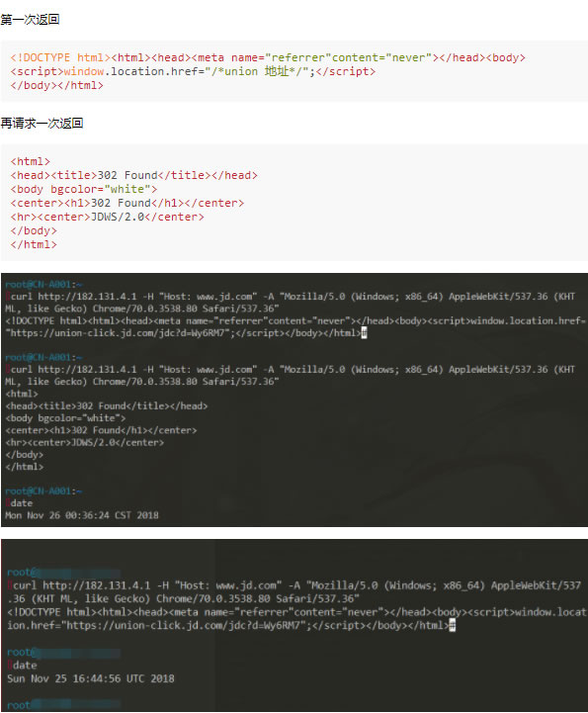Click the JDWS/2.0 center tag line

coord(107,217)
